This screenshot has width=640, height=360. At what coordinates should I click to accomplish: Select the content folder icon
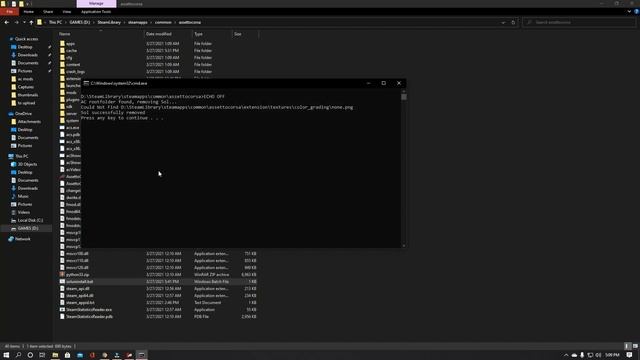click(x=62, y=64)
